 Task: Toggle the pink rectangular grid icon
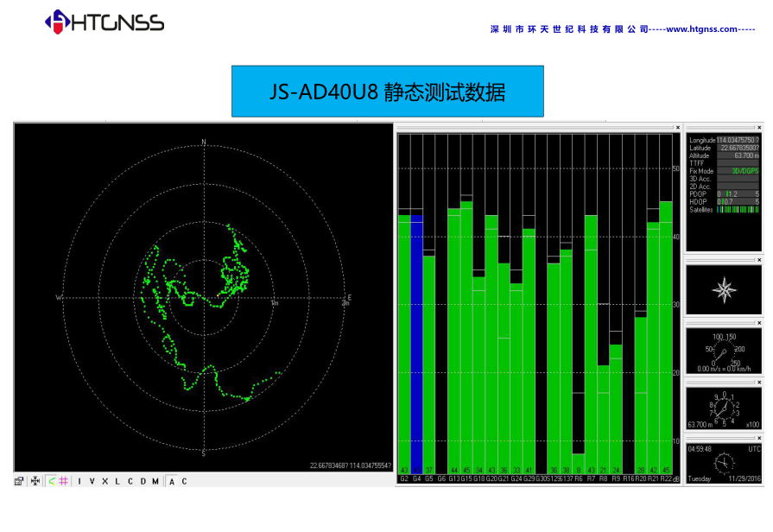[64, 481]
